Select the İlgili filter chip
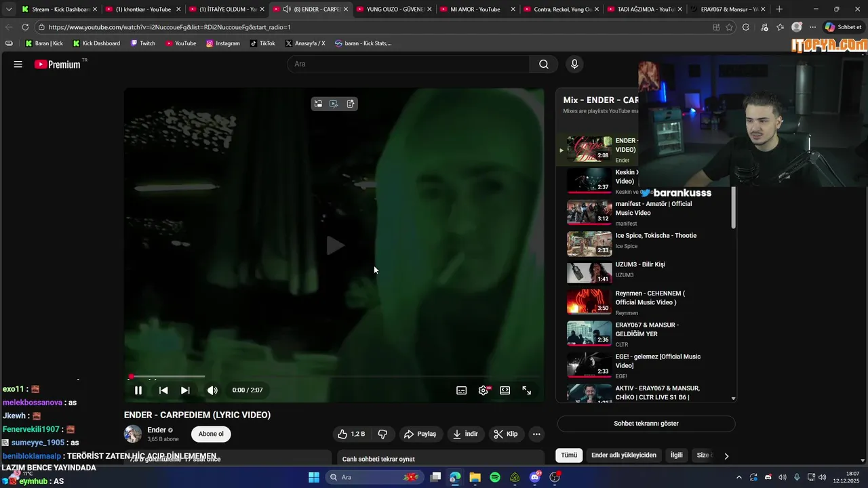 677,455
